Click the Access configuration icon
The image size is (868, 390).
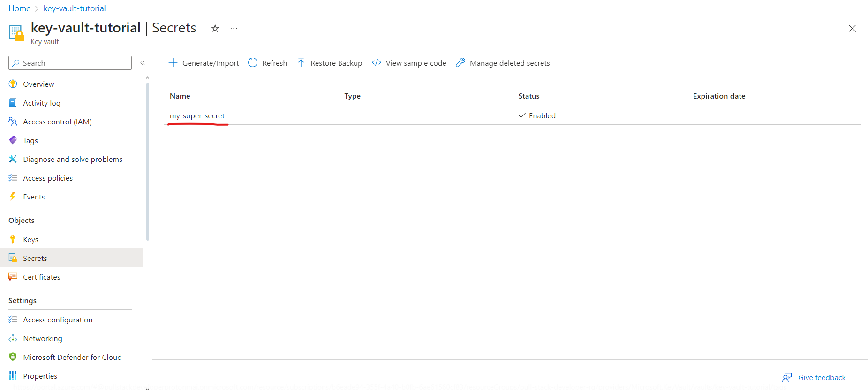pos(13,320)
